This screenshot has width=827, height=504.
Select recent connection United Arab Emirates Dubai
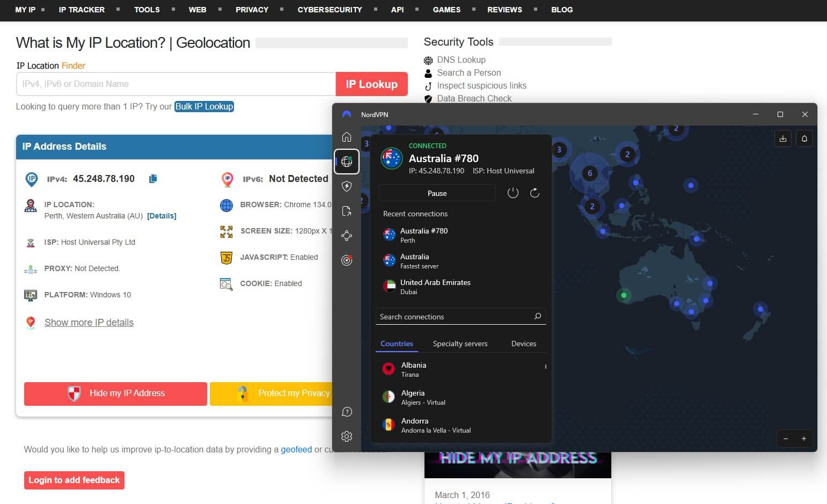[462, 287]
